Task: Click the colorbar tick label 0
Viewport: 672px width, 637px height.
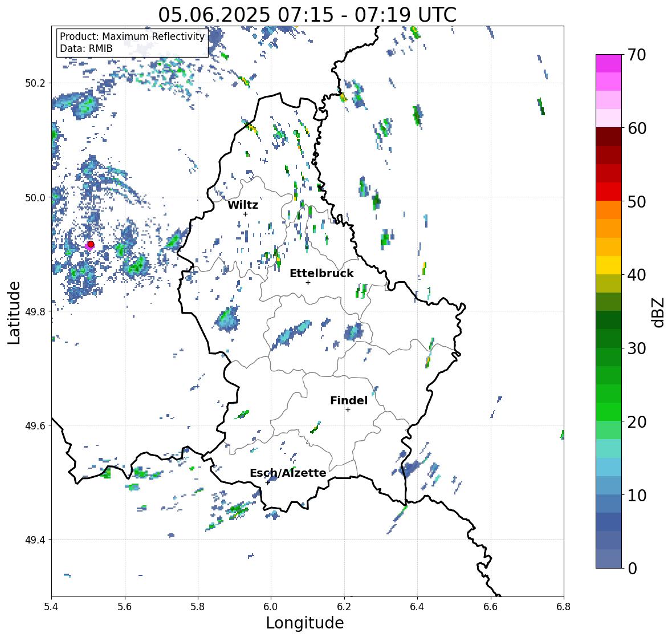Action: point(632,569)
